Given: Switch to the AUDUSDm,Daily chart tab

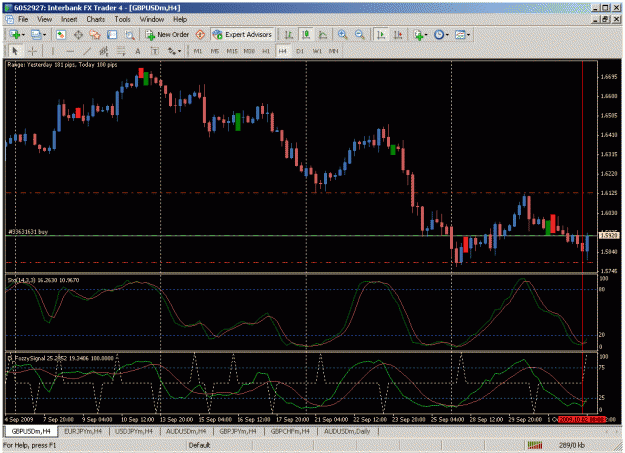Looking at the screenshot, I should coord(347,431).
